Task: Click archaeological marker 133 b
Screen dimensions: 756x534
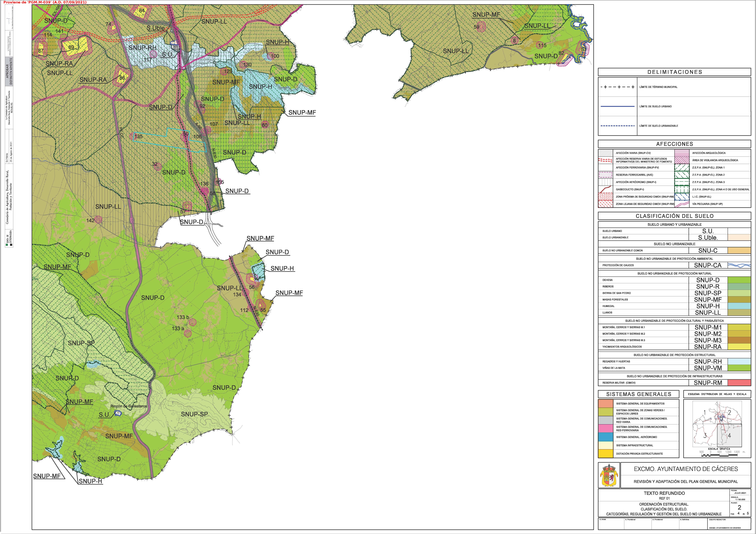Action: point(193,322)
